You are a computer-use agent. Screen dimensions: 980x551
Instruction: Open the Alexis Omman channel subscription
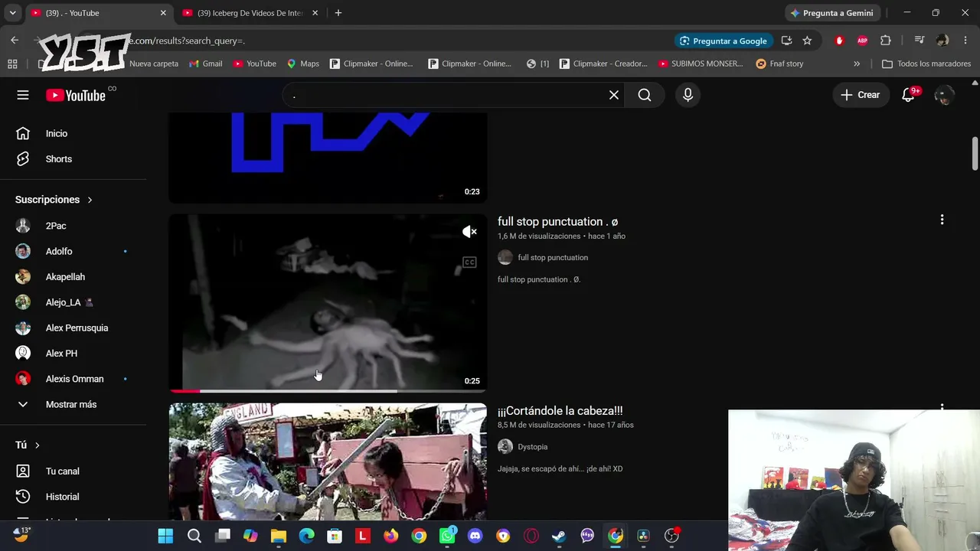[x=73, y=379]
